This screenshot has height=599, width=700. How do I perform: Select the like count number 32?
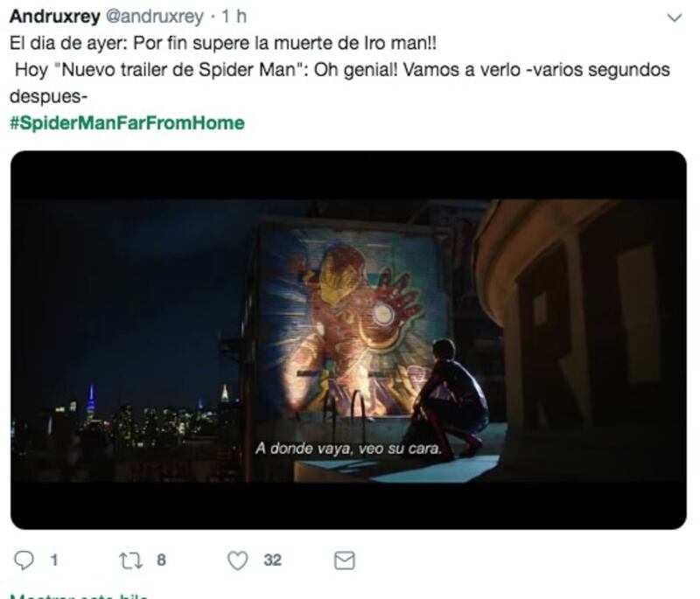272,561
